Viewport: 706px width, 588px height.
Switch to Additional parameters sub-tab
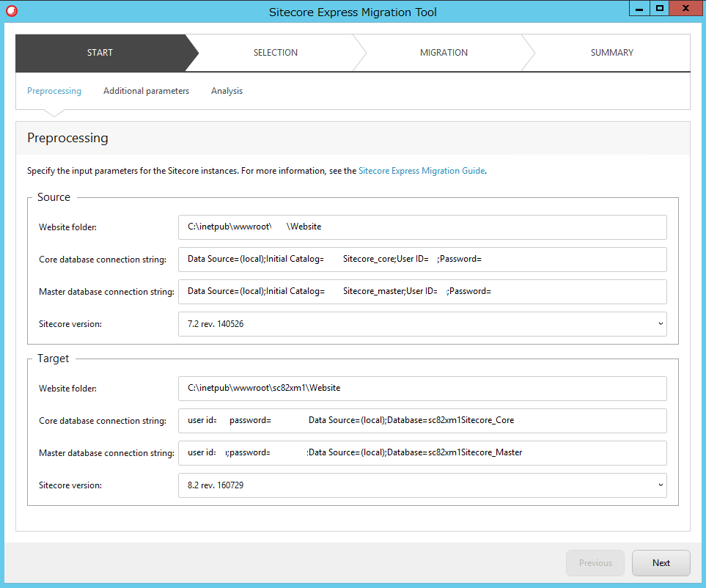(147, 91)
